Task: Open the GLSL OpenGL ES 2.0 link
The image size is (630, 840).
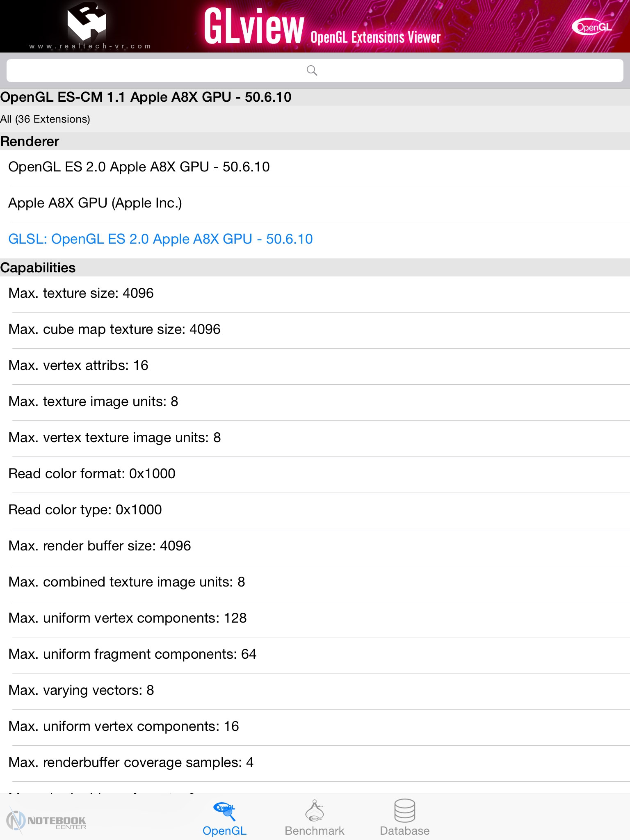Action: [160, 239]
